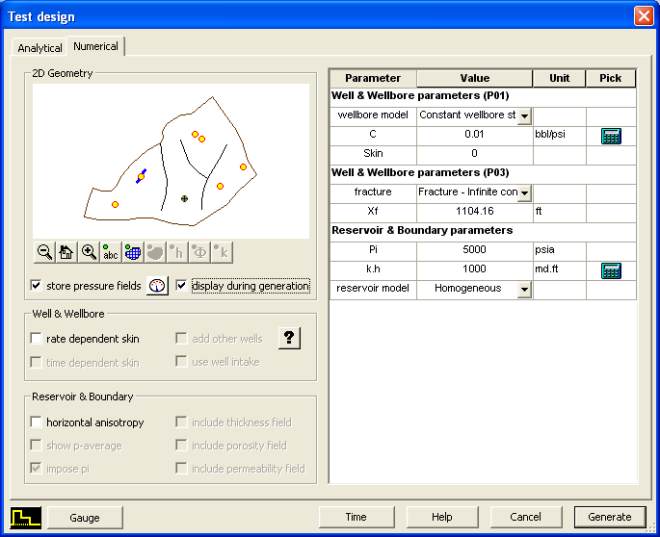Click the zoom out magnifier icon
This screenshot has height=537, width=660.
pyautogui.click(x=44, y=253)
